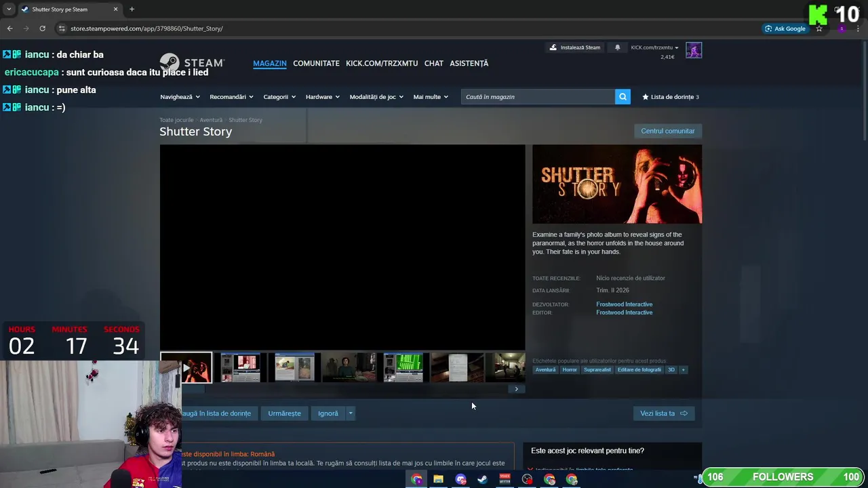The width and height of the screenshot is (868, 488).
Task: Click the magnifier search button
Action: point(623,97)
